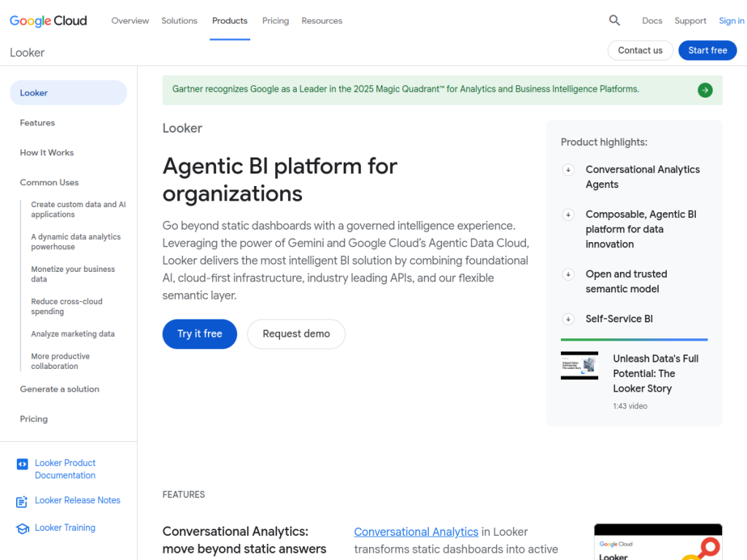Open Create custom data and AI applications

[x=78, y=209]
